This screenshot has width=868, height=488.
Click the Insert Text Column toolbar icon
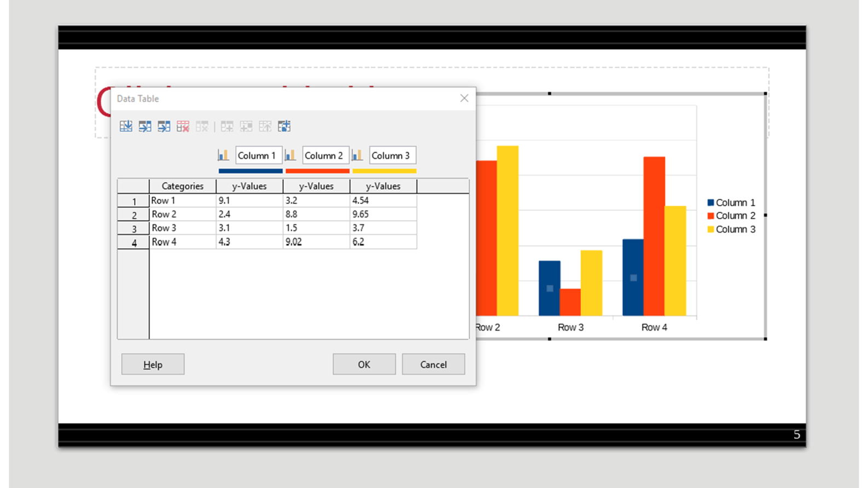pos(164,126)
